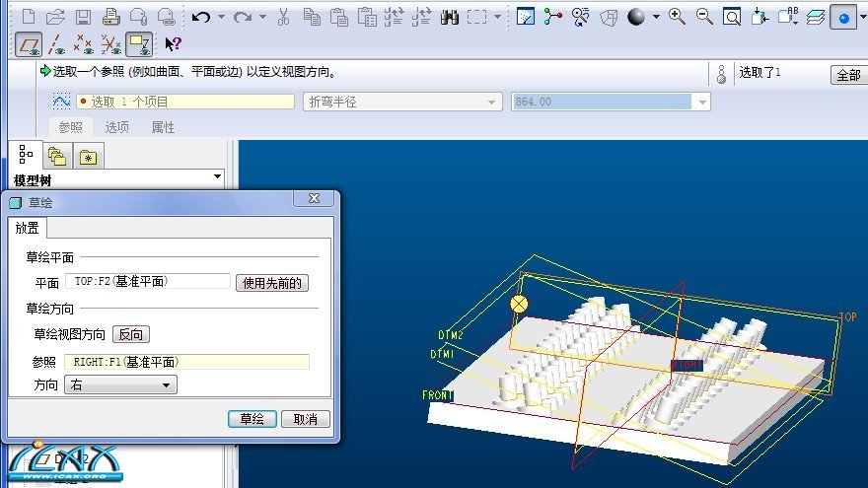
Task: Click the Refit view icon
Action: (x=732, y=17)
